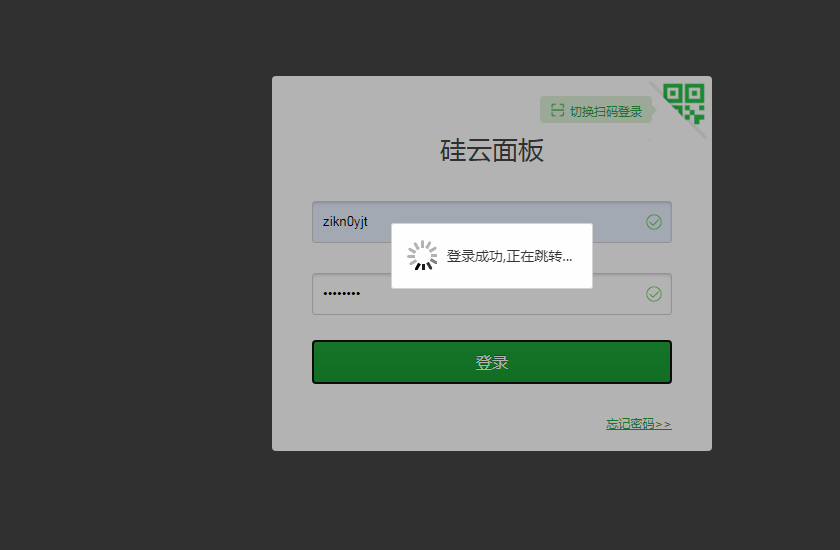
Task: Click the 硅云面板 panel title
Action: (x=492, y=150)
